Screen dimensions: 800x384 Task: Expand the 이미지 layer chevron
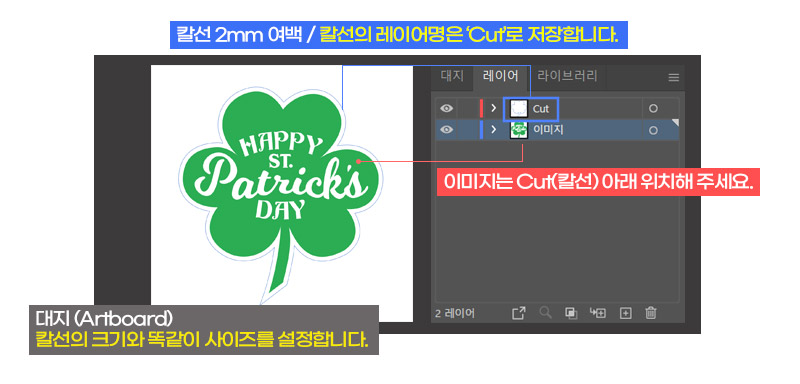[x=493, y=130]
